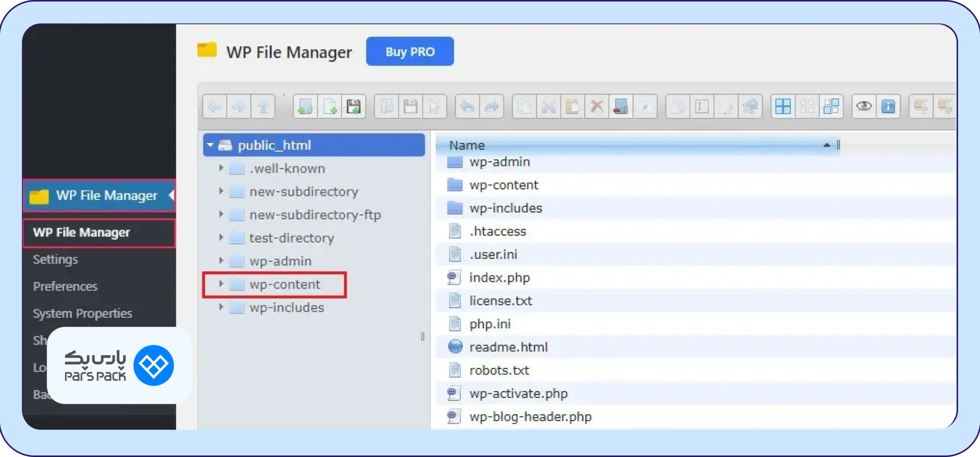Select wp-content folder in the file list

(x=695, y=185)
